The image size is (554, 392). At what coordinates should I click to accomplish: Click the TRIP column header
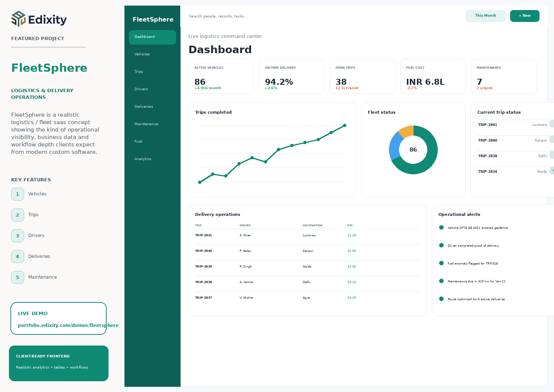coord(198,226)
